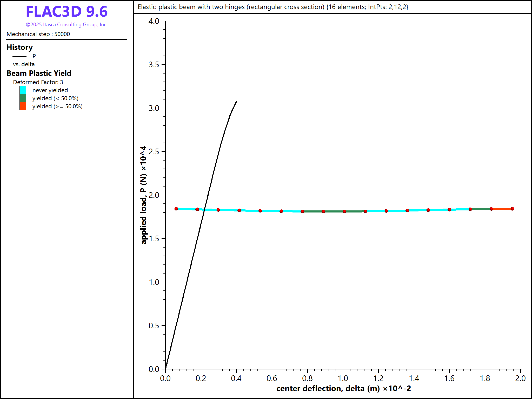Click the Mechanical step 50000 label

pyautogui.click(x=38, y=34)
